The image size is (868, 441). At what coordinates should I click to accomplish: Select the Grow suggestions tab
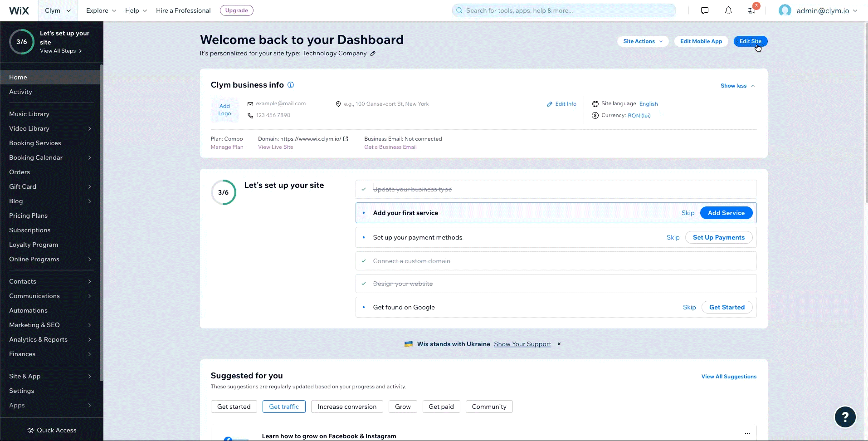tap(403, 407)
